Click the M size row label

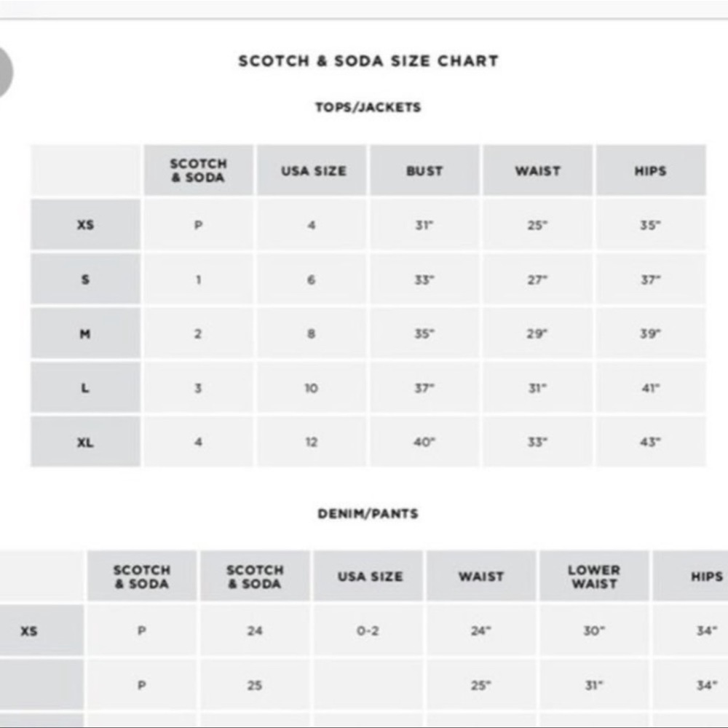point(85,333)
